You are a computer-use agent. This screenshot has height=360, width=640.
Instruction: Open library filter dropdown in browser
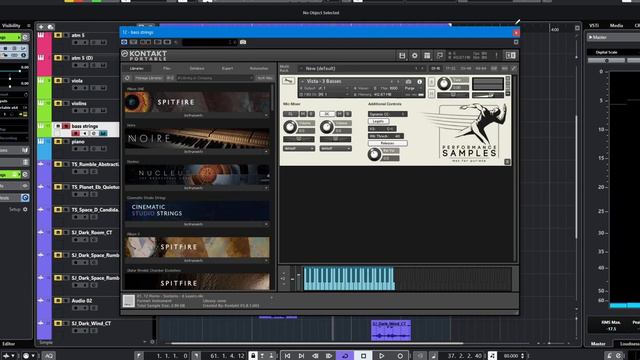click(x=214, y=78)
